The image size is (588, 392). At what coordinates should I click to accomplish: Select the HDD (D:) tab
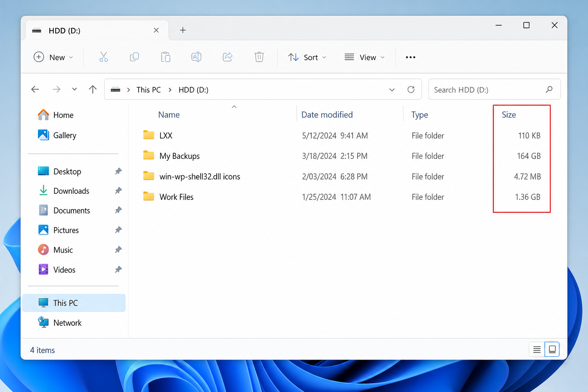tap(97, 30)
